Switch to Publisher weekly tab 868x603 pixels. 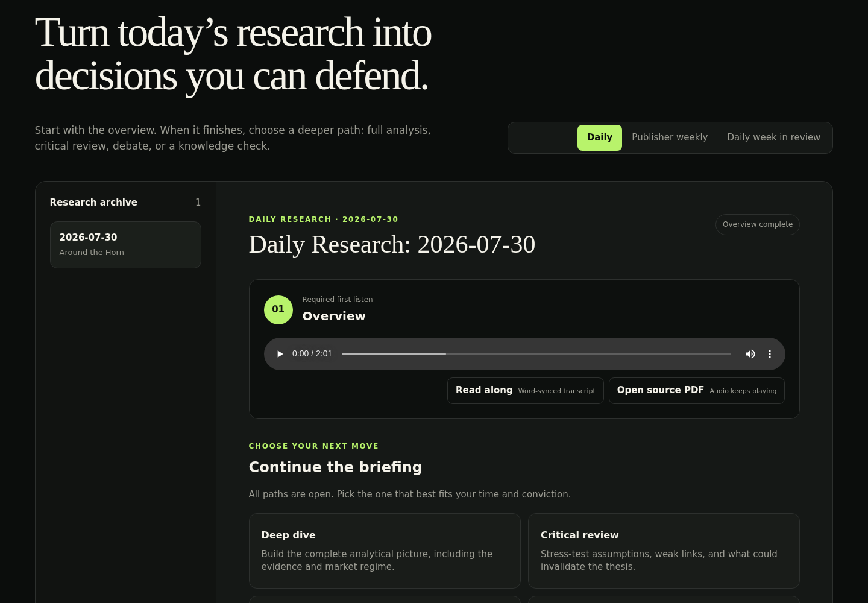(670, 137)
